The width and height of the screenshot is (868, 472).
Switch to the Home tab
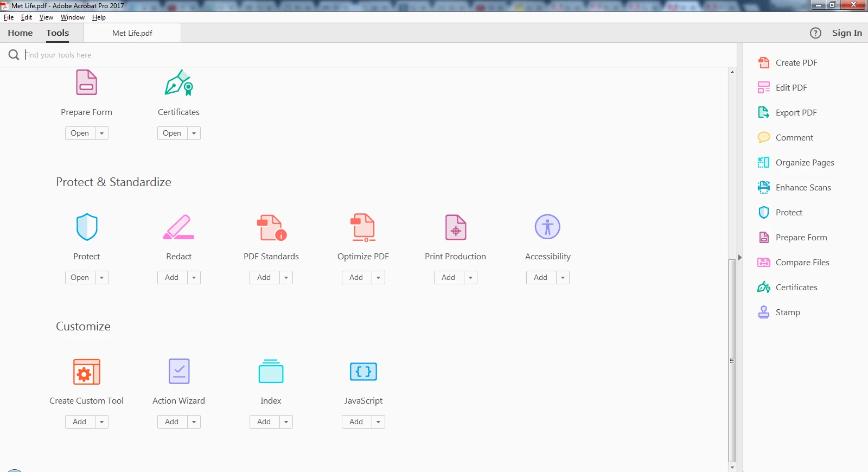point(20,33)
